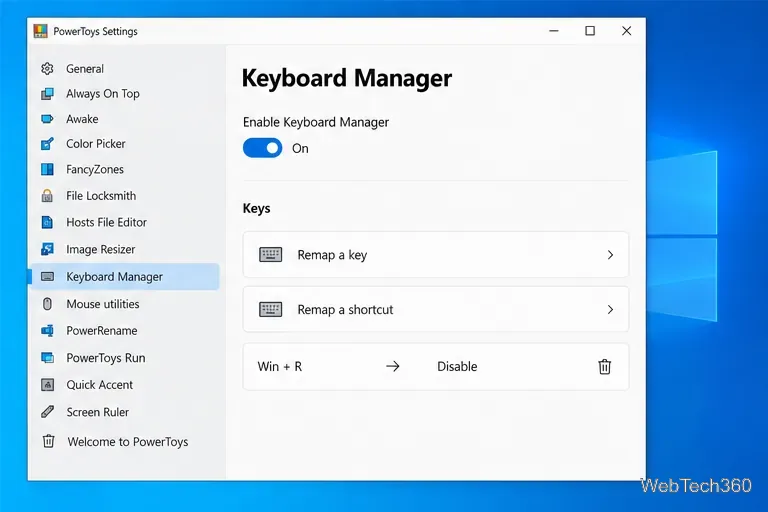Image resolution: width=768 pixels, height=512 pixels.
Task: Click the Hosts File Editor icon
Action: pyautogui.click(x=47, y=222)
